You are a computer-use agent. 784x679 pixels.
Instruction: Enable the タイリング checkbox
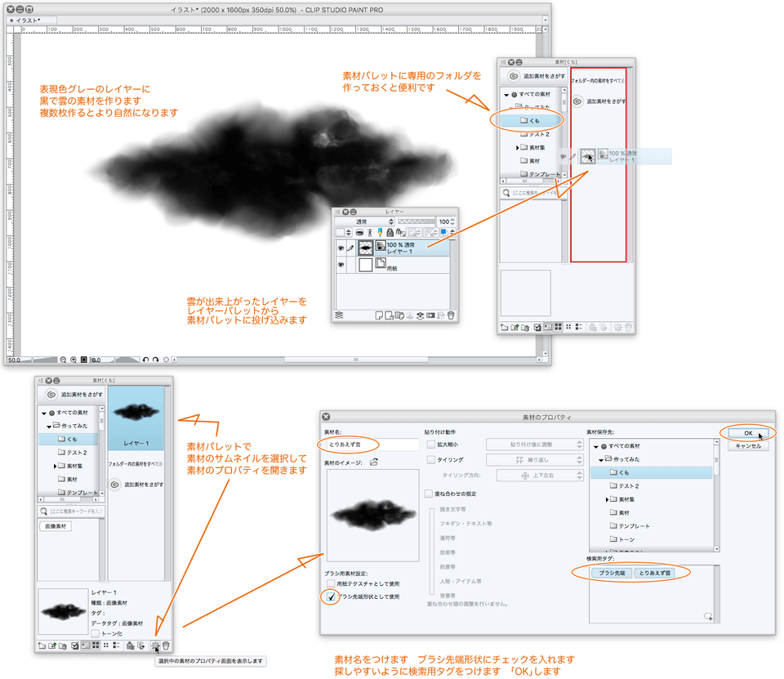430,460
